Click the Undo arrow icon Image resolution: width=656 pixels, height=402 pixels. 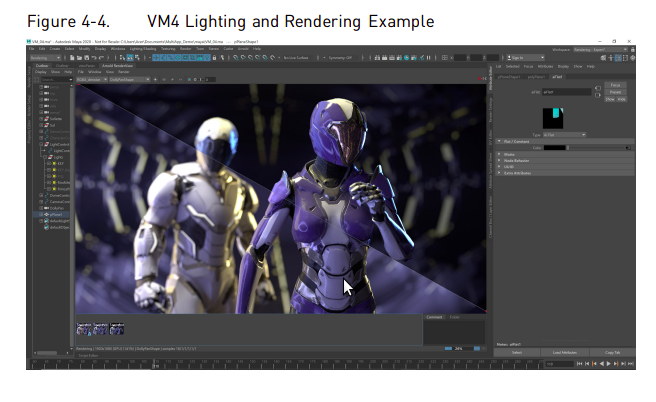(94, 58)
